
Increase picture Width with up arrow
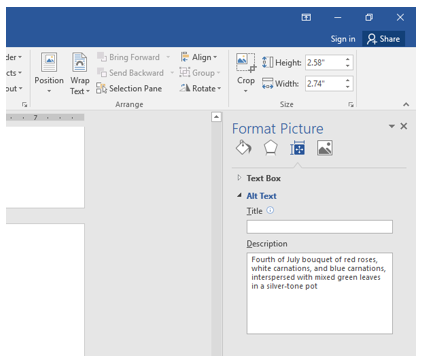click(x=348, y=80)
